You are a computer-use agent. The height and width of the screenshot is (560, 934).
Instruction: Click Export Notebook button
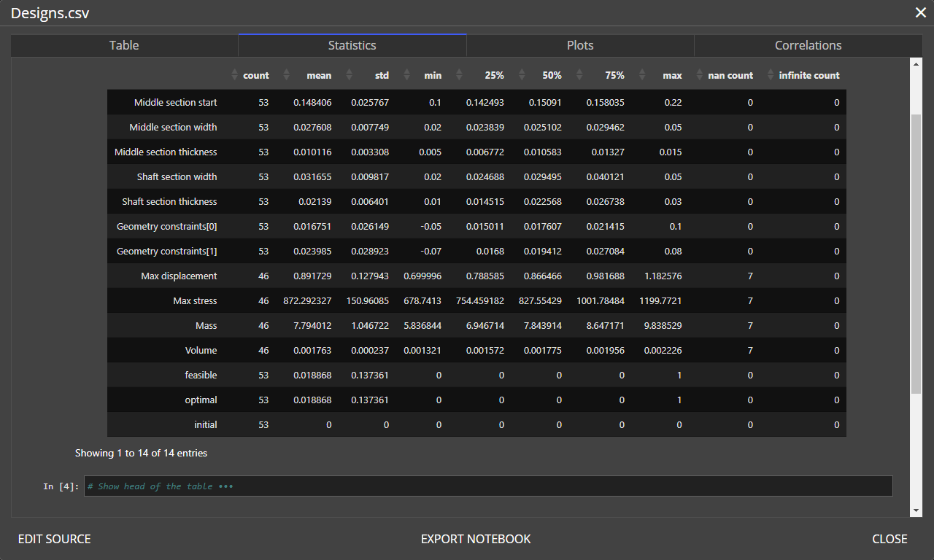[x=476, y=539]
